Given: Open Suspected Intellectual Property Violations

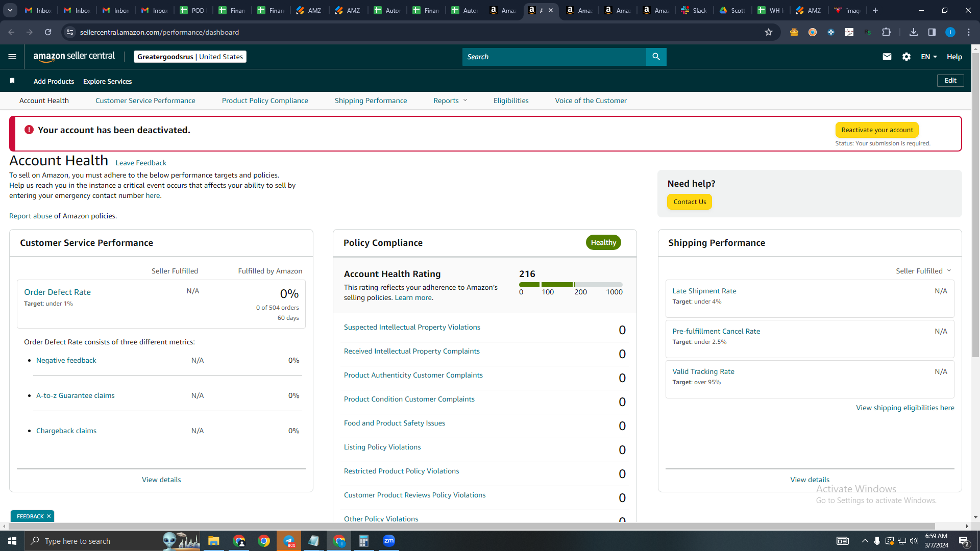Looking at the screenshot, I should click(412, 327).
